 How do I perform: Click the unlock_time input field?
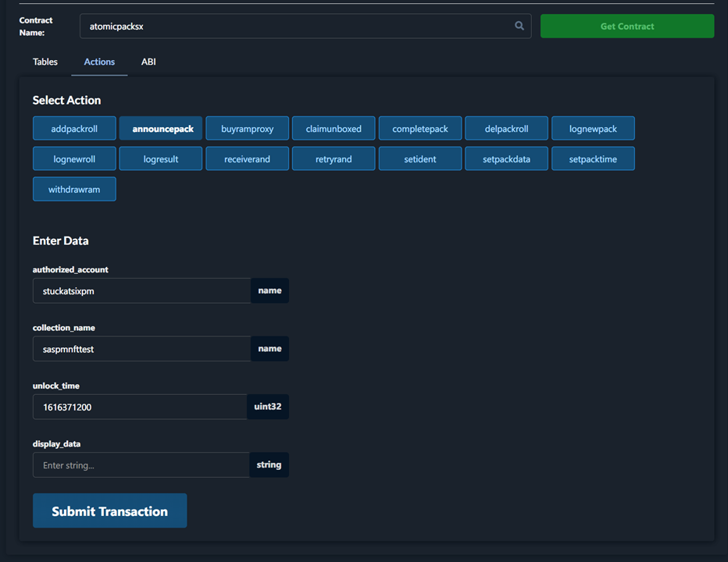(140, 407)
